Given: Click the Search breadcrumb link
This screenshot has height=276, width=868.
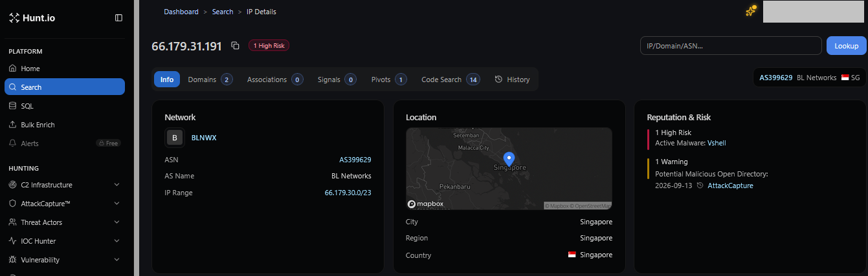Looking at the screenshot, I should [223, 12].
